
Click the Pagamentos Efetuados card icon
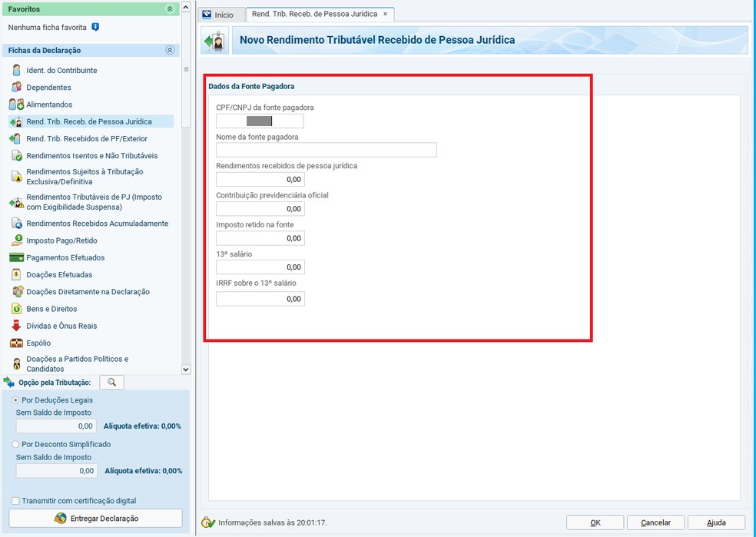[16, 257]
